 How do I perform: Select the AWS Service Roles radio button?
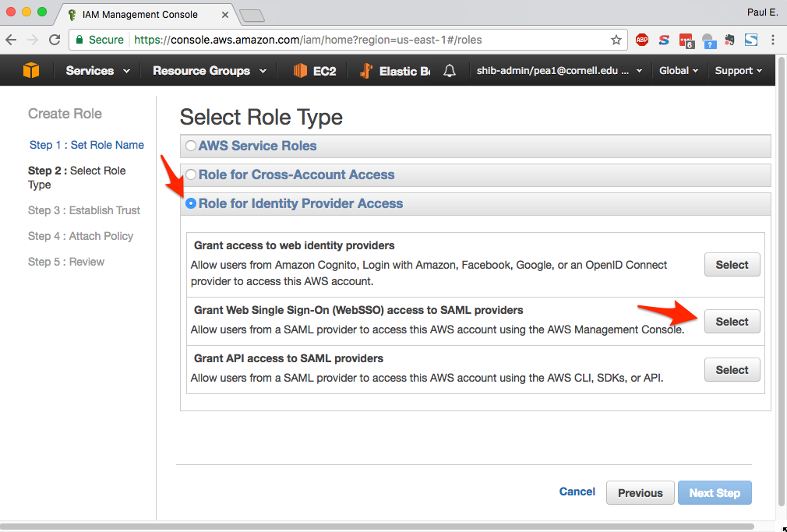191,146
